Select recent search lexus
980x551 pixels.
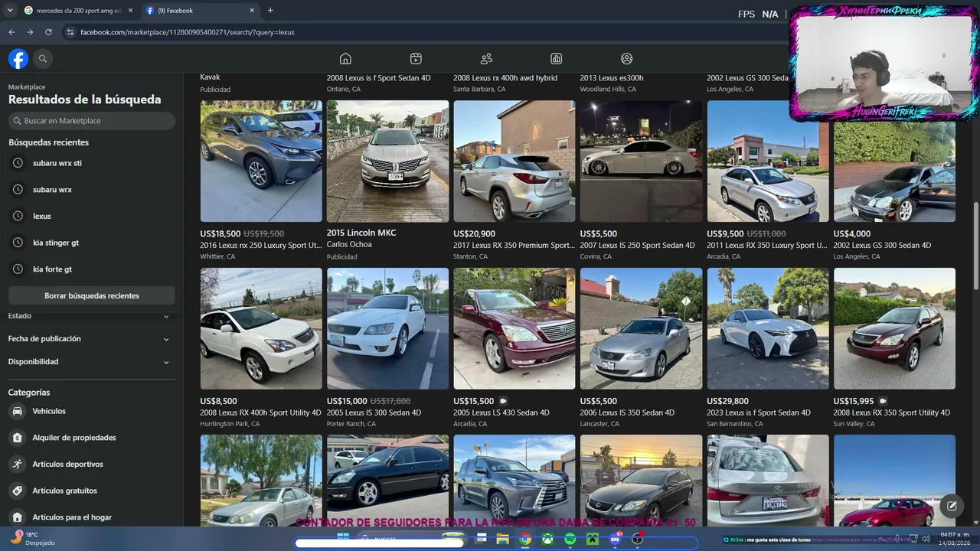pos(91,217)
